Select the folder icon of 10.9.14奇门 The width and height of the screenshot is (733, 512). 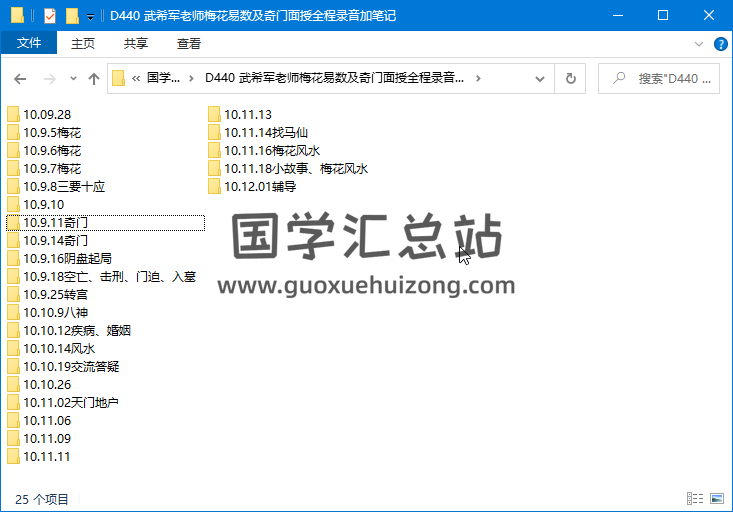point(14,240)
